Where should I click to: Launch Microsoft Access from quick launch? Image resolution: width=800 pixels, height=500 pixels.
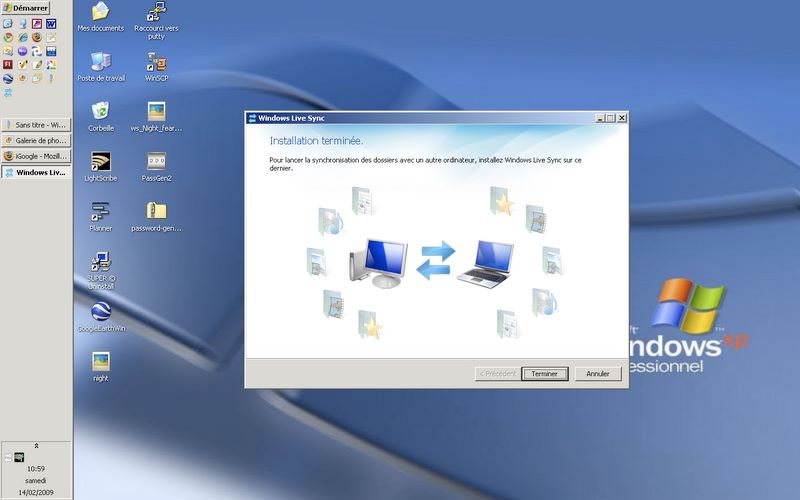[37, 23]
